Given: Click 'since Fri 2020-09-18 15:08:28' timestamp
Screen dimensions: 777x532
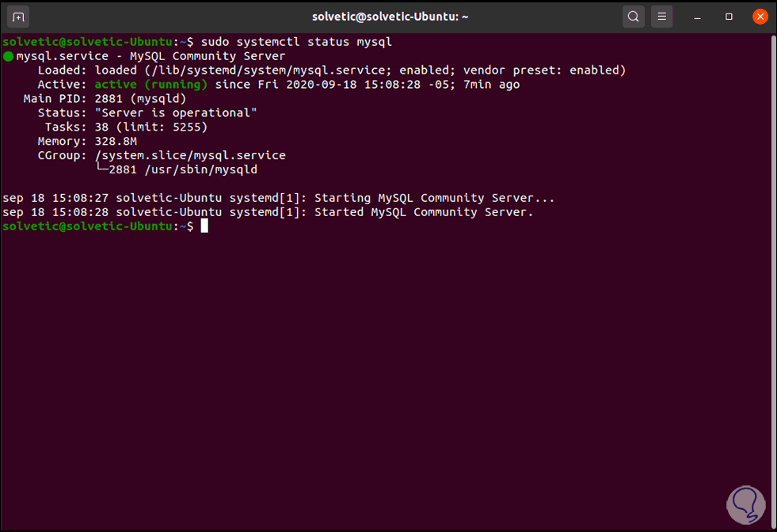Looking at the screenshot, I should point(318,85).
